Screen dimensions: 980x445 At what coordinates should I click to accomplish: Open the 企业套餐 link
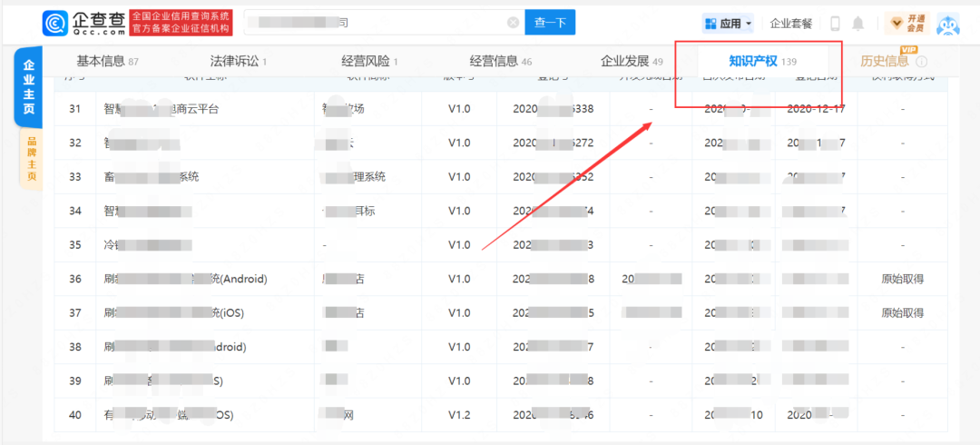(x=790, y=24)
